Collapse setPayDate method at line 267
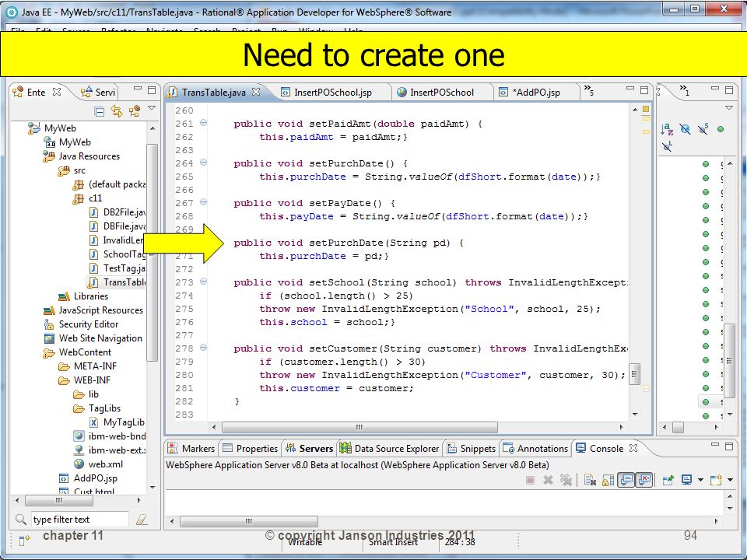 click(203, 202)
